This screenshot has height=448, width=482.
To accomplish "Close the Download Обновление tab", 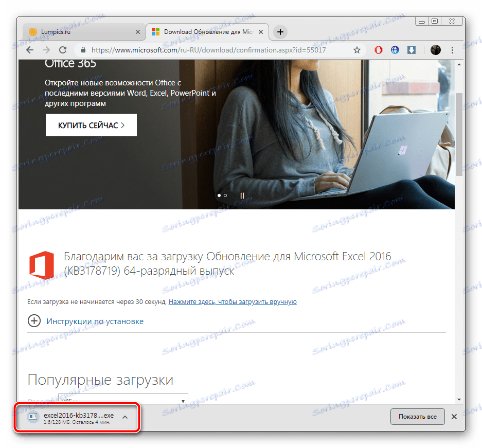I will [261, 32].
